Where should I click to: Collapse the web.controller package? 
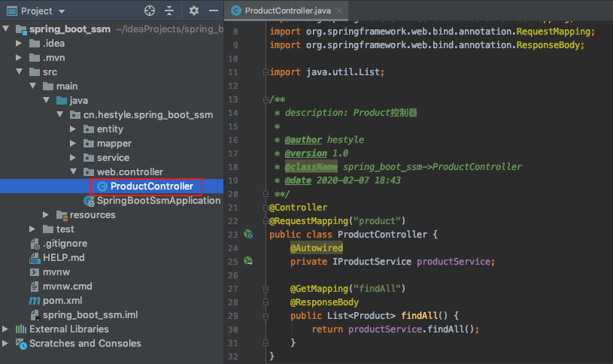click(x=74, y=171)
